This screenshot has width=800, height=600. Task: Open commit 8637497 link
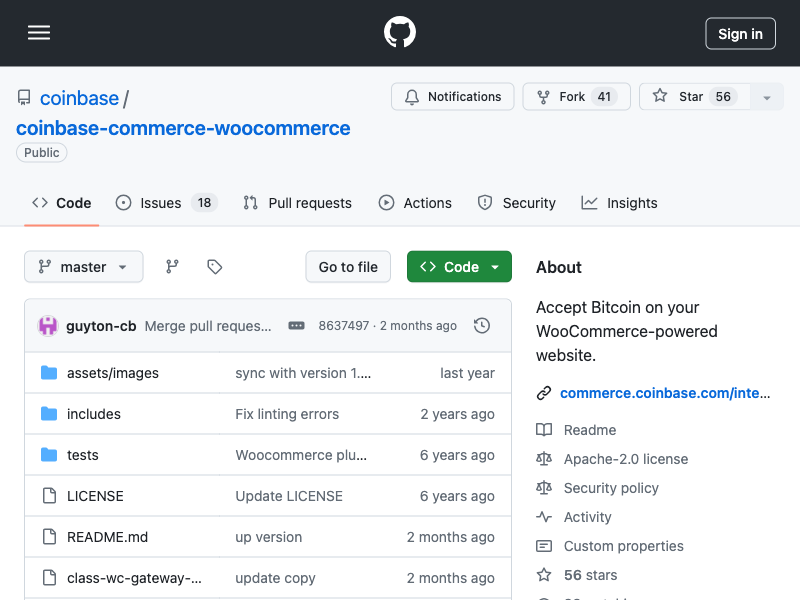pyautogui.click(x=343, y=326)
